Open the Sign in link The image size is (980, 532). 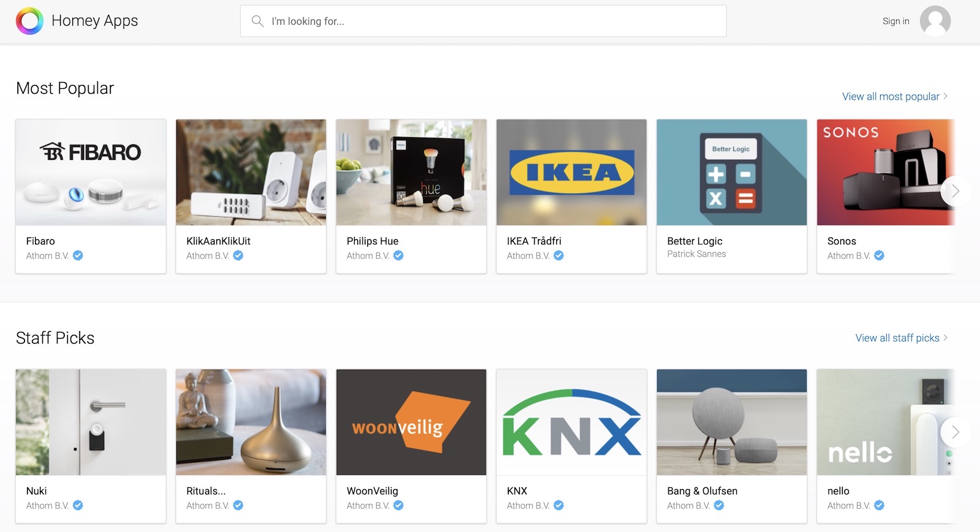895,21
